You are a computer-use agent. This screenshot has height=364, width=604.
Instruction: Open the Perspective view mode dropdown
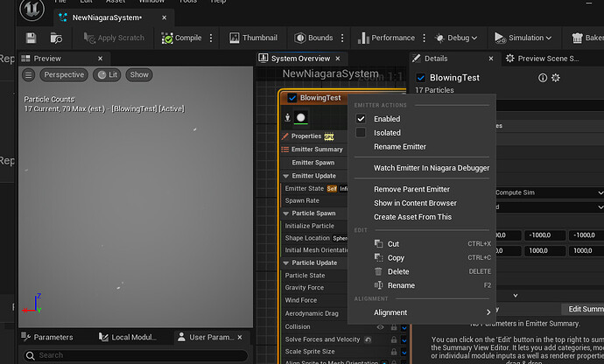[64, 74]
